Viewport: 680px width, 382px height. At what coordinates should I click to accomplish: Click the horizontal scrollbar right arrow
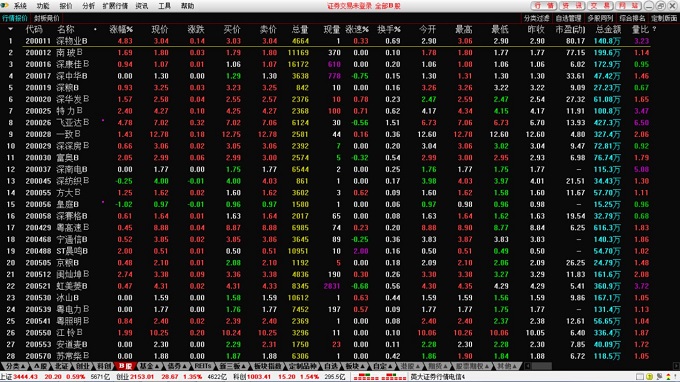pyautogui.click(x=676, y=366)
